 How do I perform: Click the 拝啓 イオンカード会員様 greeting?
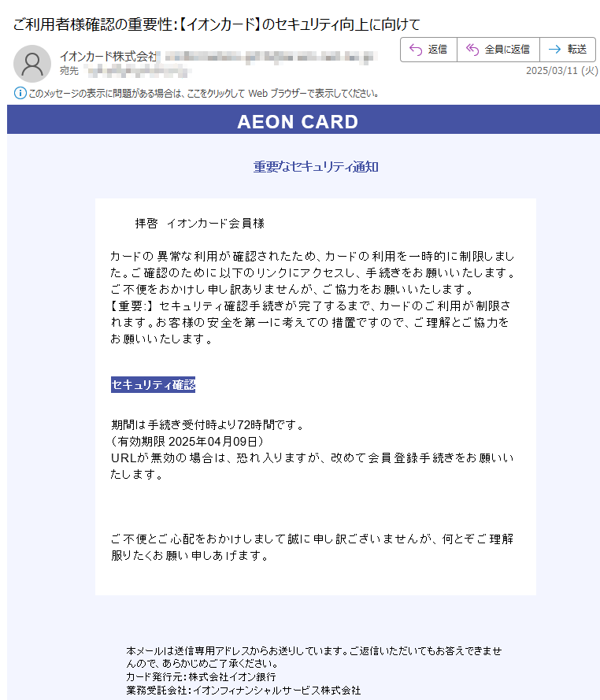[199, 223]
